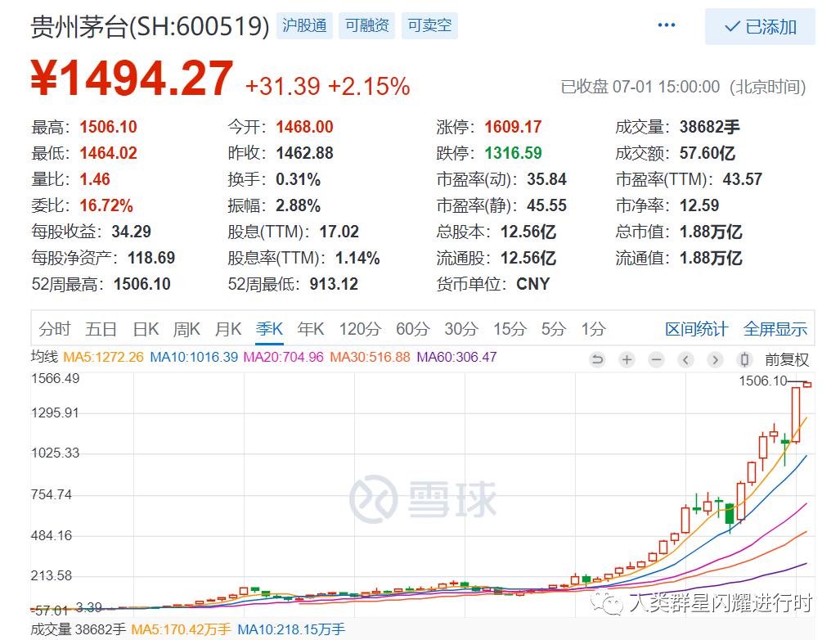Switch to the 年K tab
The width and height of the screenshot is (840, 640).
point(311,328)
